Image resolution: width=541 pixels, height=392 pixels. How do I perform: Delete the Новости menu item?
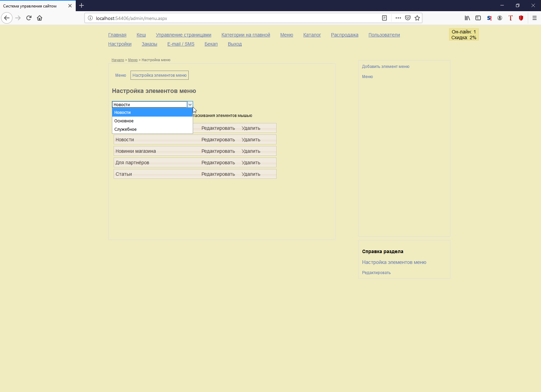point(251,140)
